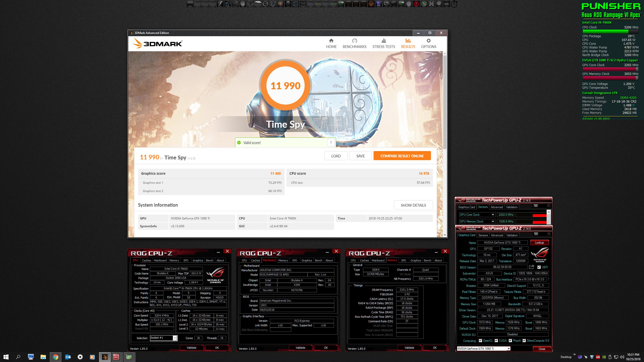
Task: Click the NVIDIA tray icon
Action: 604,357
